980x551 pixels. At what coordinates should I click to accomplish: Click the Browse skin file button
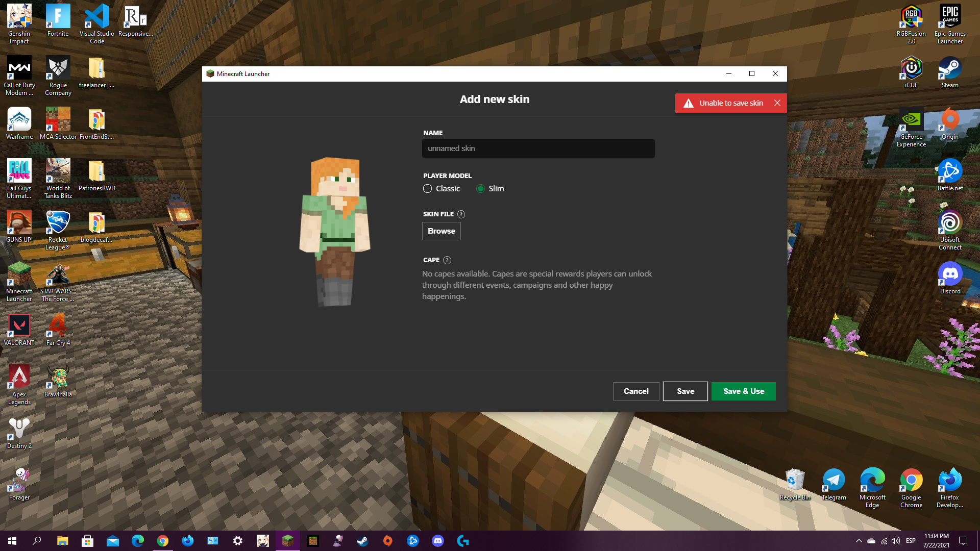[x=441, y=231]
